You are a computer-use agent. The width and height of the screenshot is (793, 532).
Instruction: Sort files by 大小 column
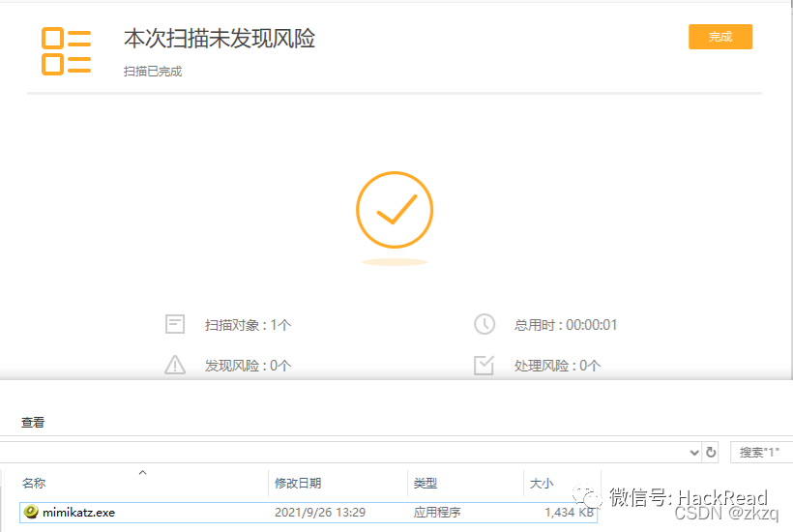[x=542, y=483]
